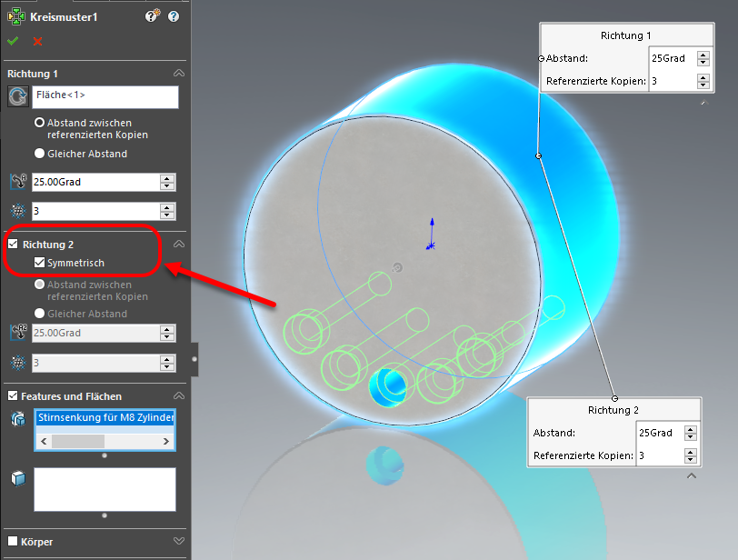Viewport: 738px width, 560px height.
Task: Open detailed preview help icon with star
Action: 152,16
